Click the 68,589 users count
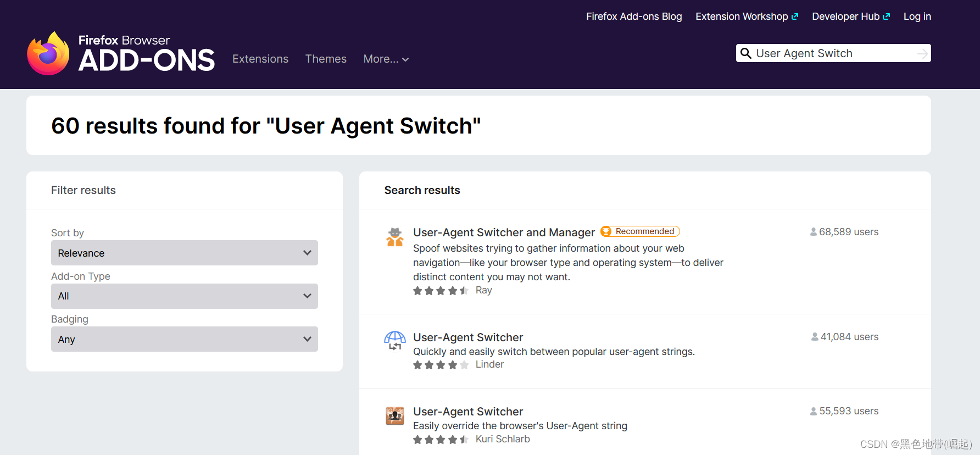The height and width of the screenshot is (455, 980). click(x=849, y=232)
